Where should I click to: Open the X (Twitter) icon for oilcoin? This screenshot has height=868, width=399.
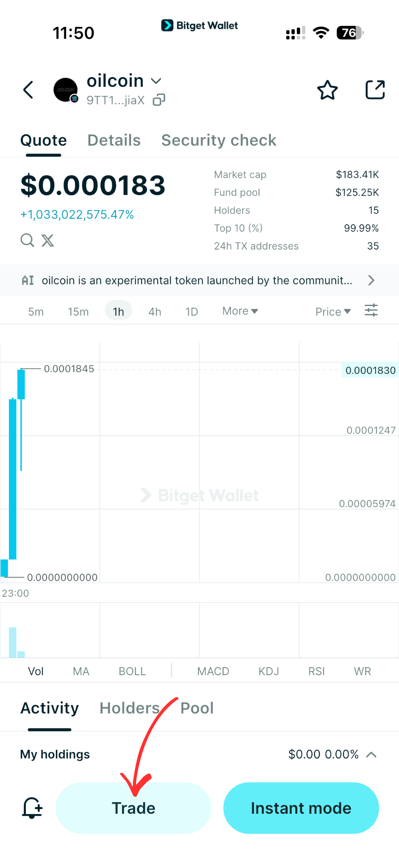coord(47,240)
